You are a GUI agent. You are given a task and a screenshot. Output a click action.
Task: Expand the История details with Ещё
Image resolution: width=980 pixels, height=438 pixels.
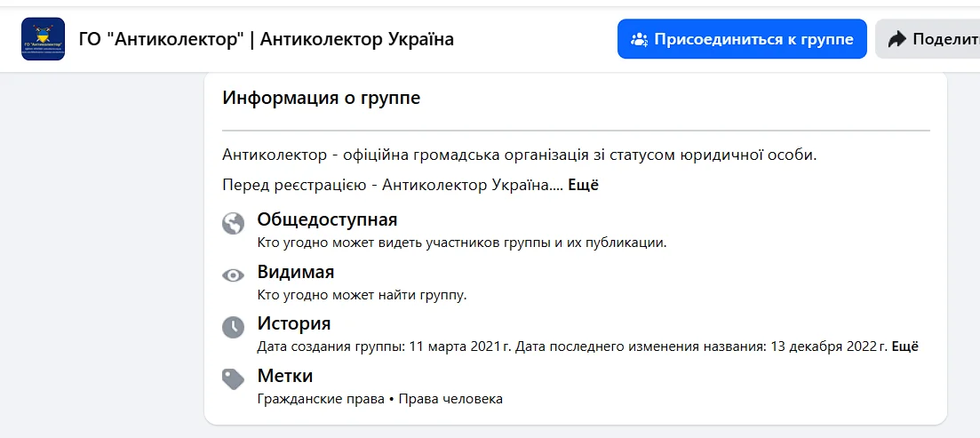(904, 346)
